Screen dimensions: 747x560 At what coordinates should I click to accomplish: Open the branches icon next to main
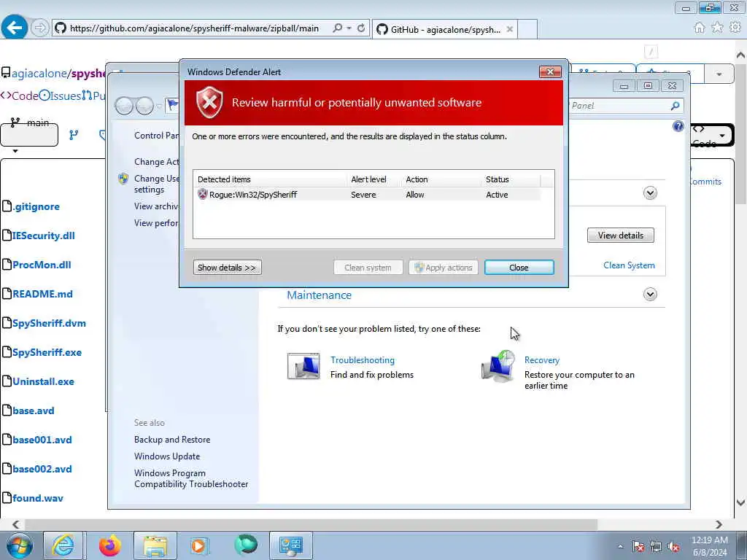(x=74, y=135)
